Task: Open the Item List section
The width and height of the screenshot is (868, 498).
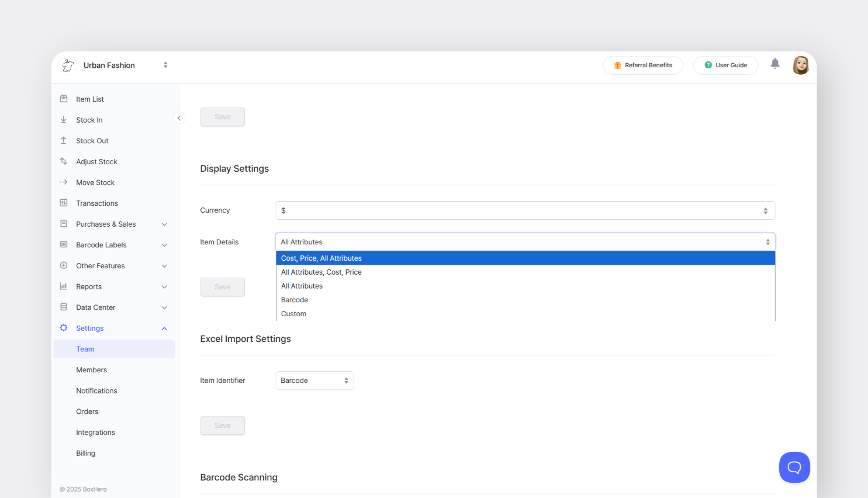Action: tap(89, 99)
